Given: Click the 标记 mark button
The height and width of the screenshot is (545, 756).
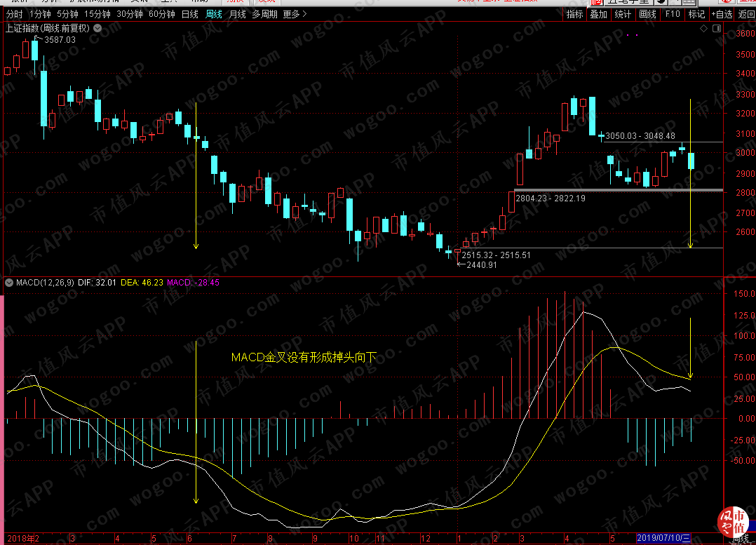Looking at the screenshot, I should (696, 15).
